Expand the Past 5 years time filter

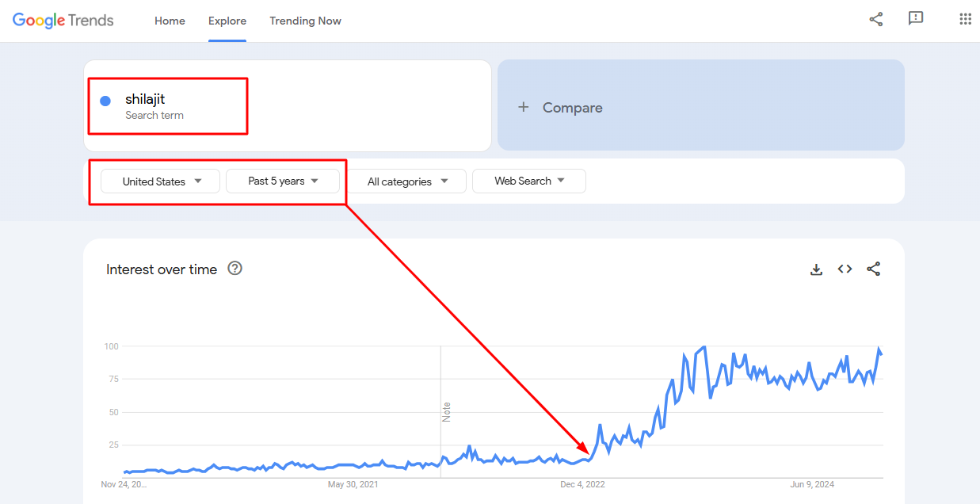pos(283,181)
